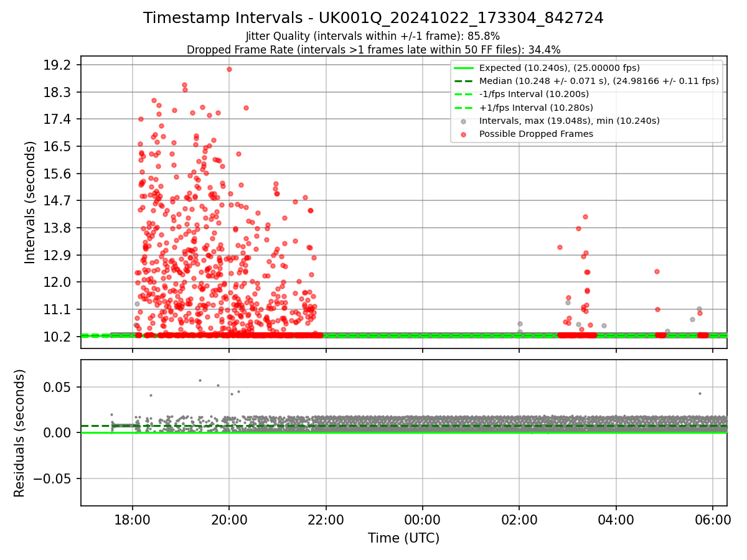Image resolution: width=747 pixels, height=560 pixels.
Task: Click legend entry 'Expected (10.240s), (25.00000 fps)'
Action: 559,68
